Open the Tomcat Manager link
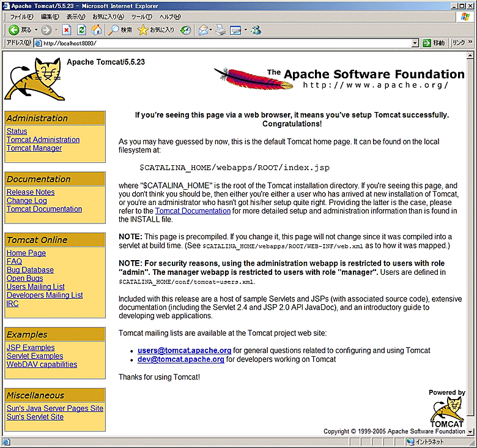 34,148
